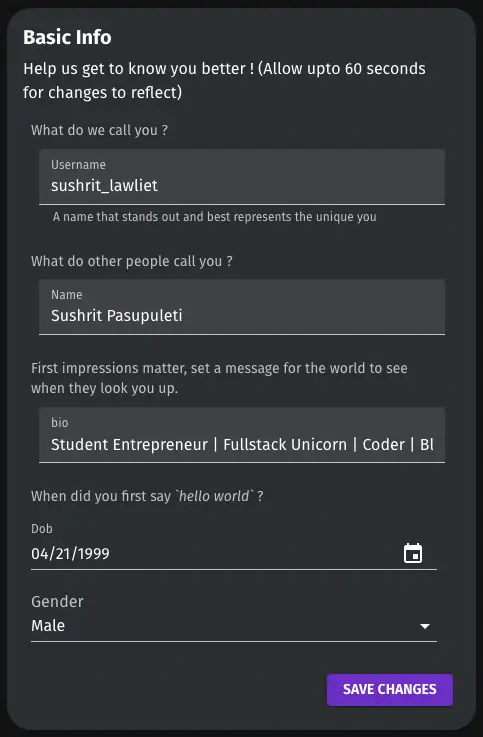Click the helper text below the Username field
Screen dimensions: 483x737
(215, 217)
